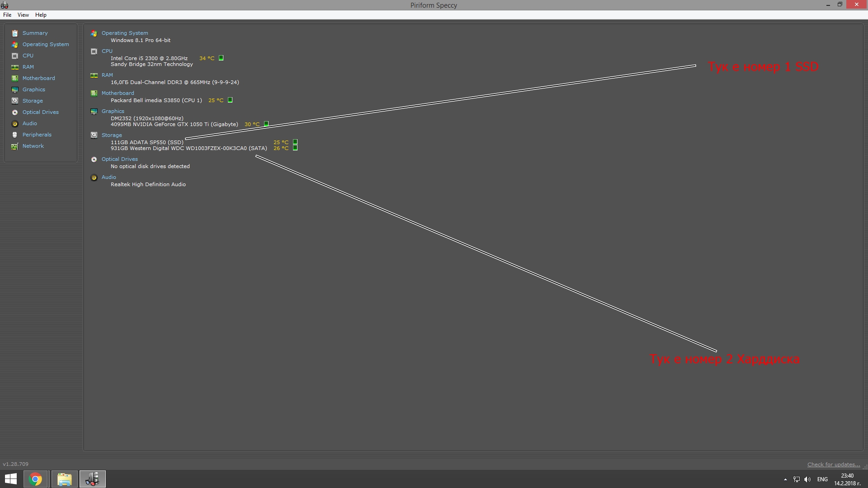The image size is (868, 488).
Task: Open the View menu
Action: point(23,15)
